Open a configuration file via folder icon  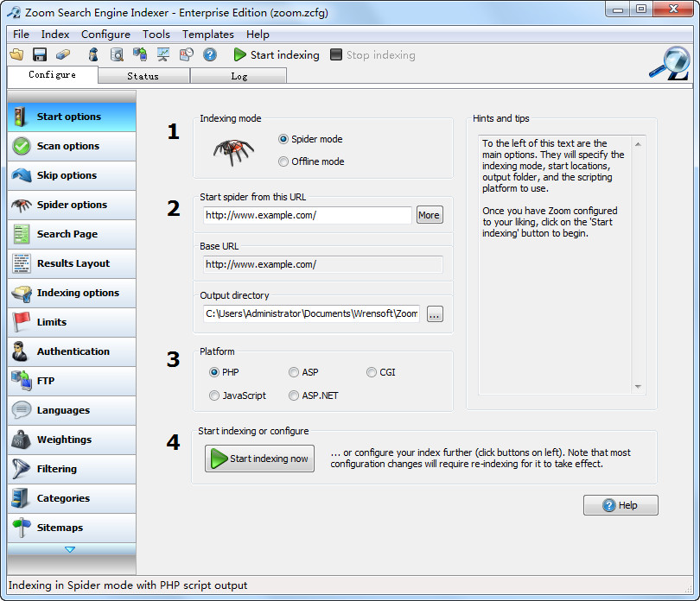[16, 54]
